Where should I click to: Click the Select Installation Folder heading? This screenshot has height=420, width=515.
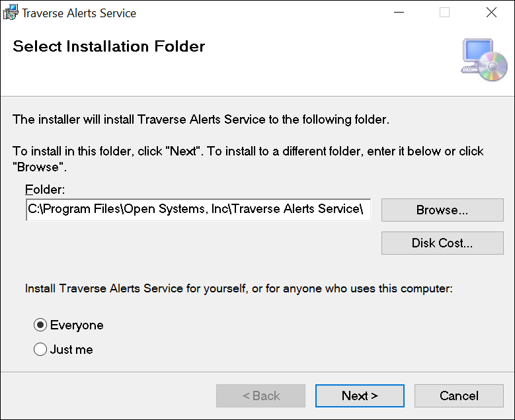(x=109, y=46)
